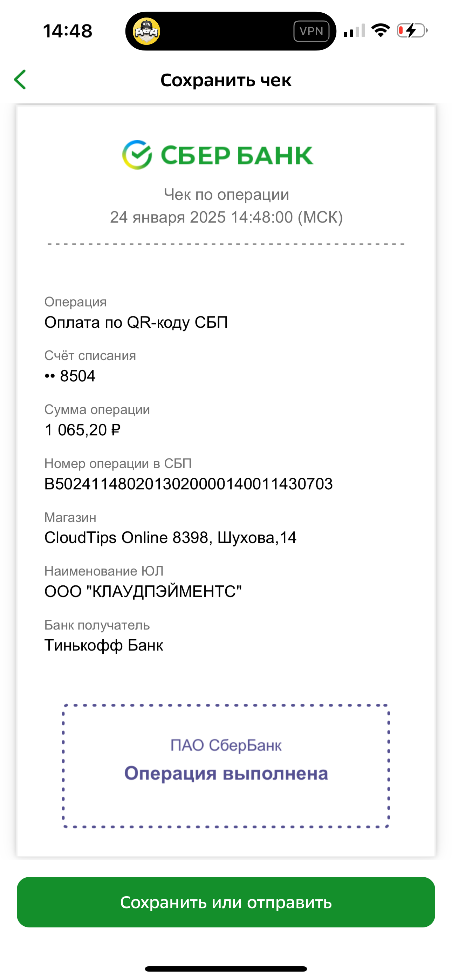
Task: Tap the green back arrow
Action: point(20,80)
